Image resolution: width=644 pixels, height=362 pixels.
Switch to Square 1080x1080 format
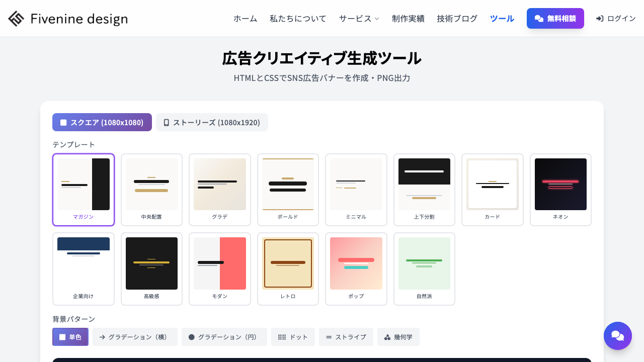[x=102, y=122]
